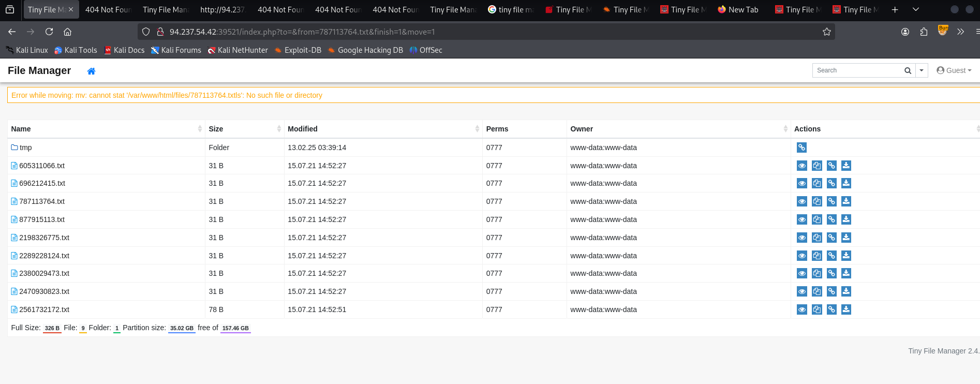
Task: Copy file 2380029473.txt using copy icon
Action: pyautogui.click(x=816, y=273)
